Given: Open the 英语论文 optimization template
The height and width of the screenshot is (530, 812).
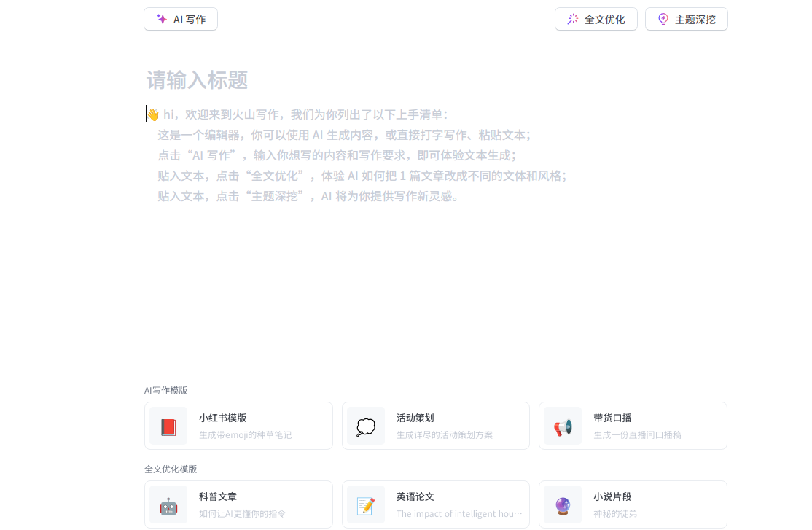Looking at the screenshot, I should [435, 504].
